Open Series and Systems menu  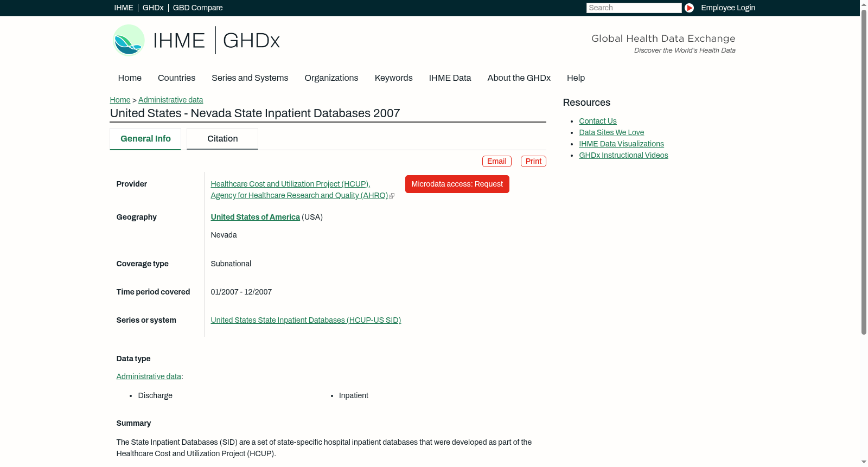[x=250, y=78]
